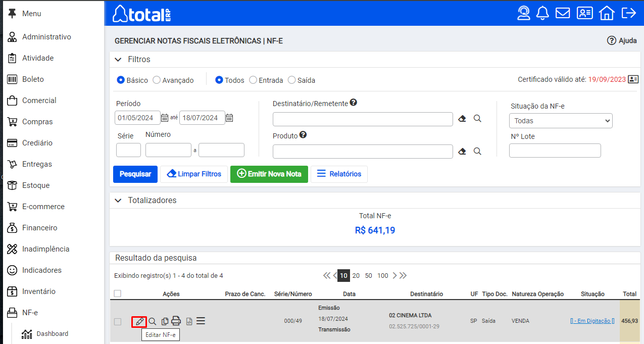Click Limpar Filtros button
The height and width of the screenshot is (344, 644).
click(194, 174)
